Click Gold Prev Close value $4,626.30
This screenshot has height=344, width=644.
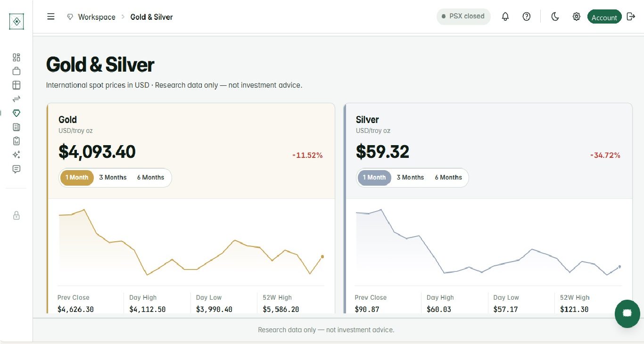pos(75,310)
